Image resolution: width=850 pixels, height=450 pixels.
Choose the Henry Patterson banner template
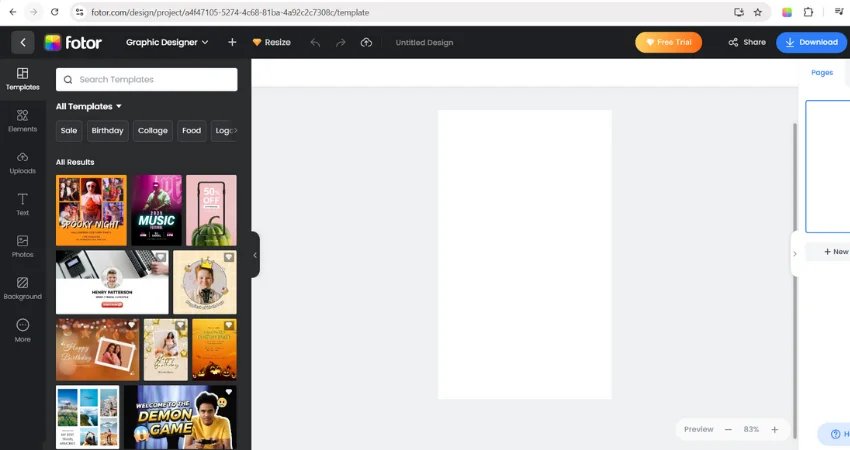[x=112, y=282]
